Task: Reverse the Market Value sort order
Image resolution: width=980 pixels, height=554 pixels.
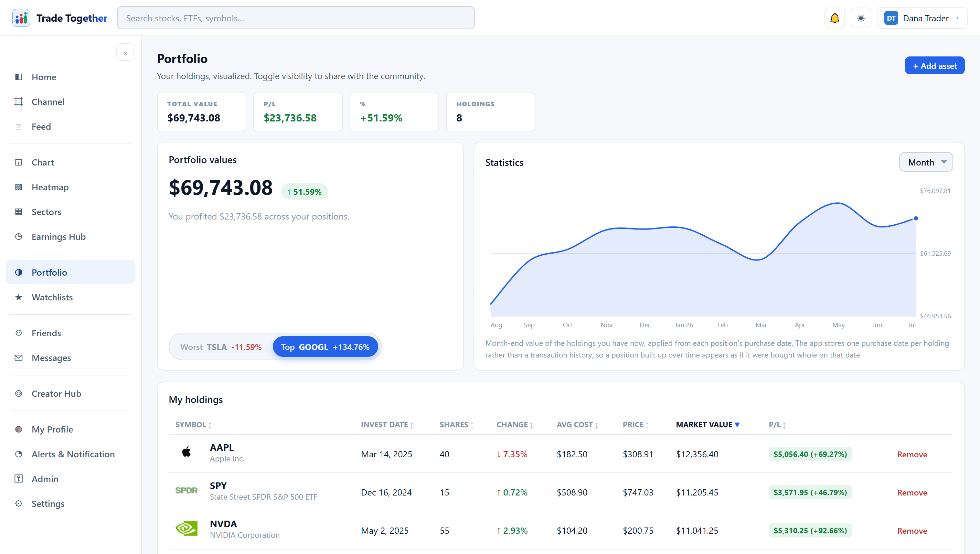Action: point(707,425)
